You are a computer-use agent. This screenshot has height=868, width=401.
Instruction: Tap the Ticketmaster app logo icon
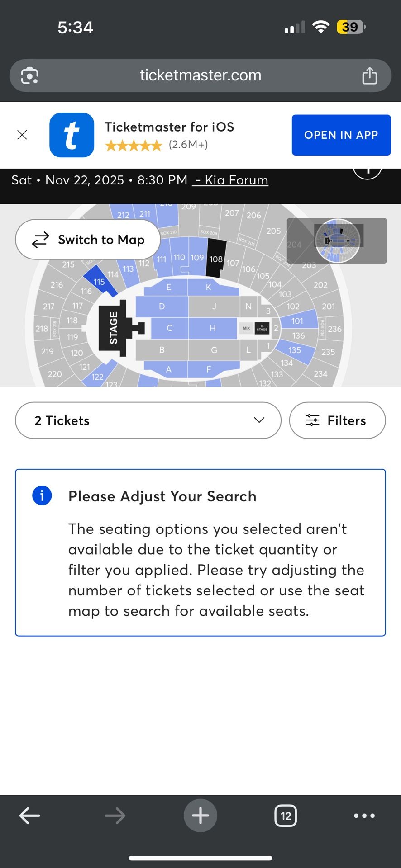(72, 135)
